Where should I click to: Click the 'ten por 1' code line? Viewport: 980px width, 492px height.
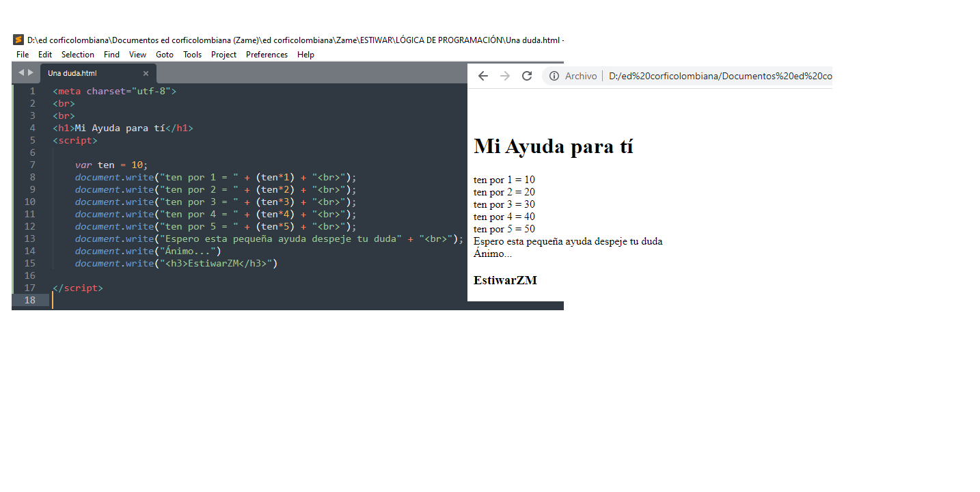[216, 177]
